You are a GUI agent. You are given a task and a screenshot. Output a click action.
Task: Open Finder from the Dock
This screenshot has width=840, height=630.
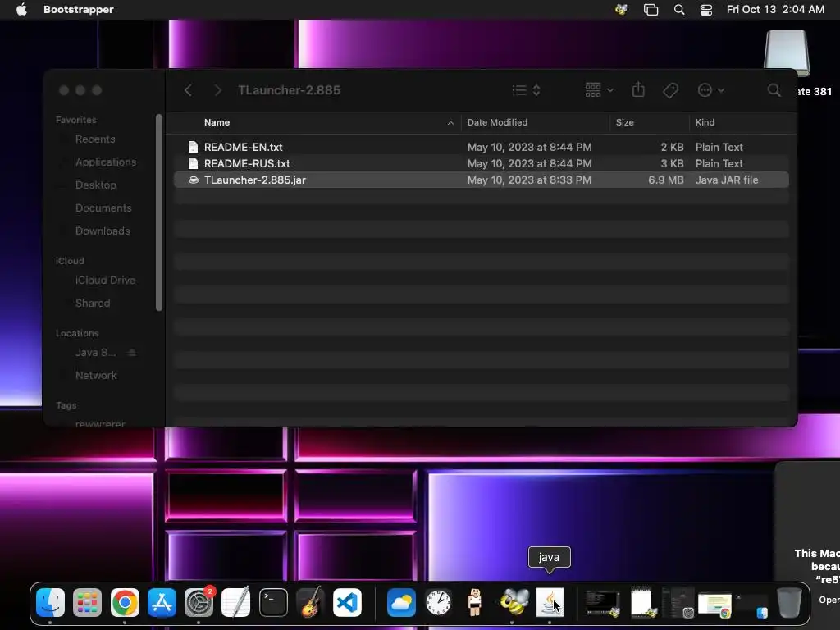click(50, 603)
